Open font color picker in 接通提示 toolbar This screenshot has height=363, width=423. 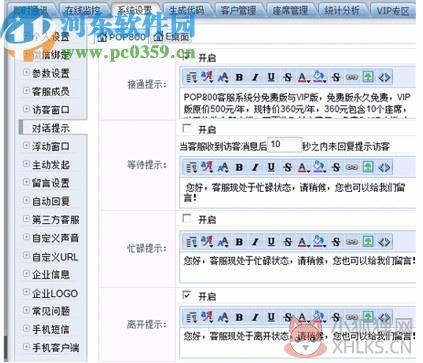pyautogui.click(x=303, y=77)
